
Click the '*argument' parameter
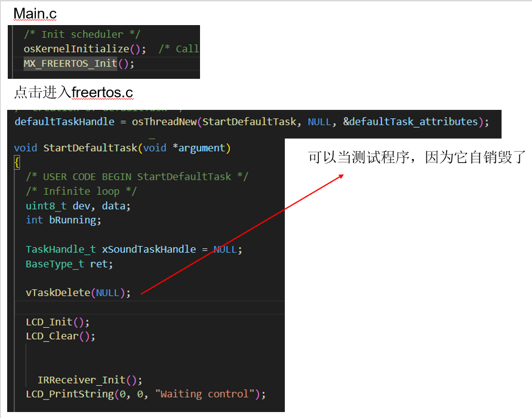point(198,148)
